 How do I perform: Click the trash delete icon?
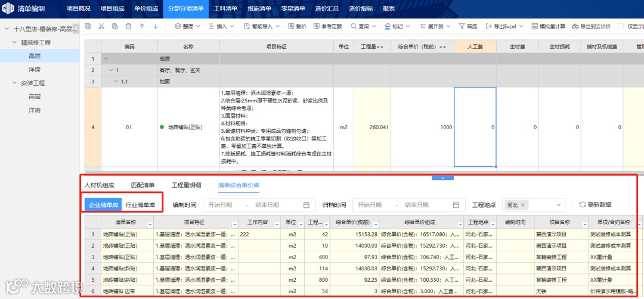(x=129, y=26)
